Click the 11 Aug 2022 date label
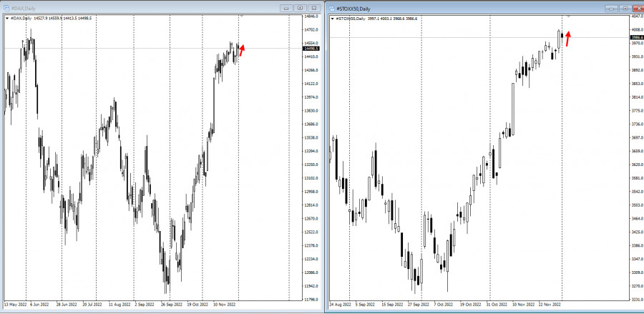 pyautogui.click(x=119, y=305)
